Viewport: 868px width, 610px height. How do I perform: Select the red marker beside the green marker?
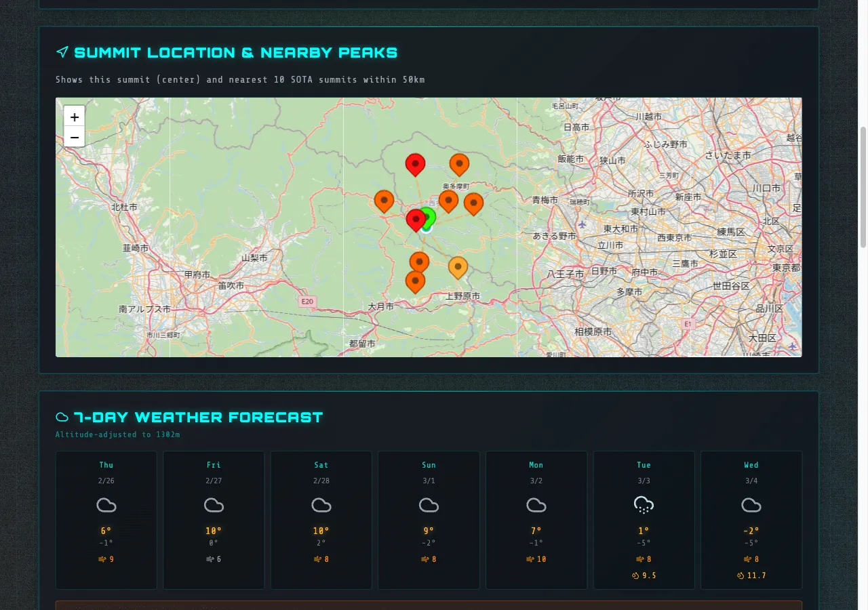(x=416, y=219)
